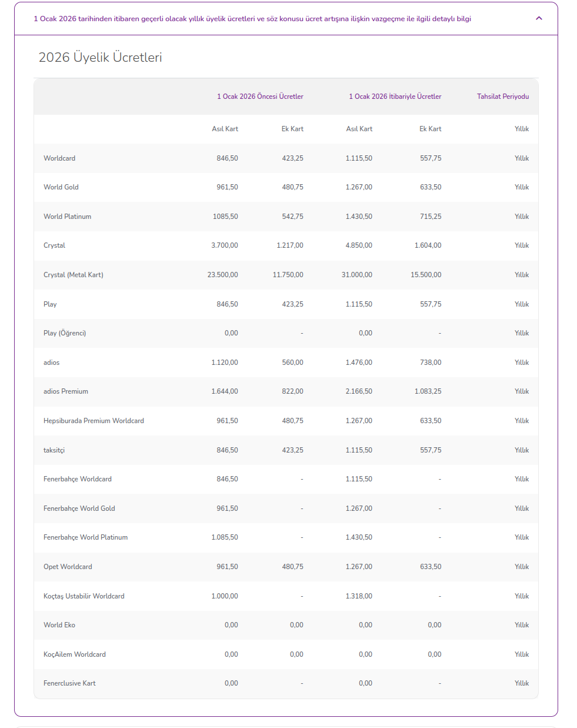Select the '2026 Üyelik Ücretleri' heading

[x=100, y=57]
